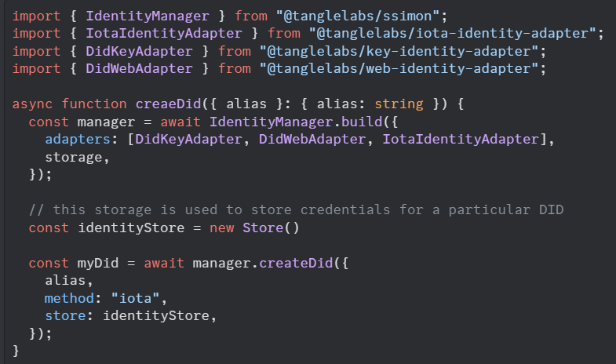Click identityStore value after store:
The image size is (616, 364).
(x=156, y=315)
